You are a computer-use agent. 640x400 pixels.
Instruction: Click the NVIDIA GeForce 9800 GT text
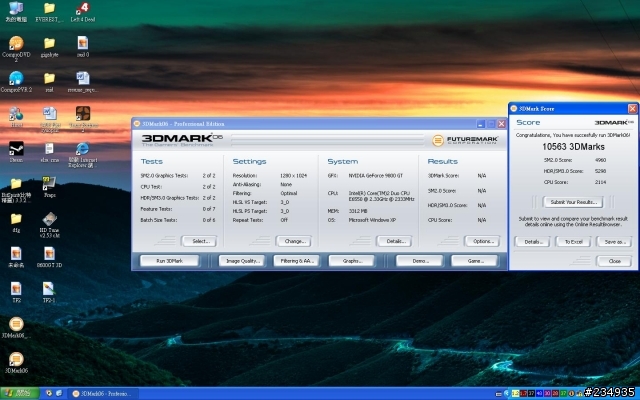(376, 176)
